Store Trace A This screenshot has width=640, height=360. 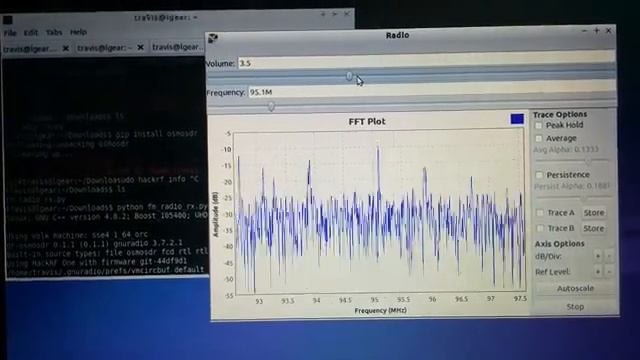[593, 213]
